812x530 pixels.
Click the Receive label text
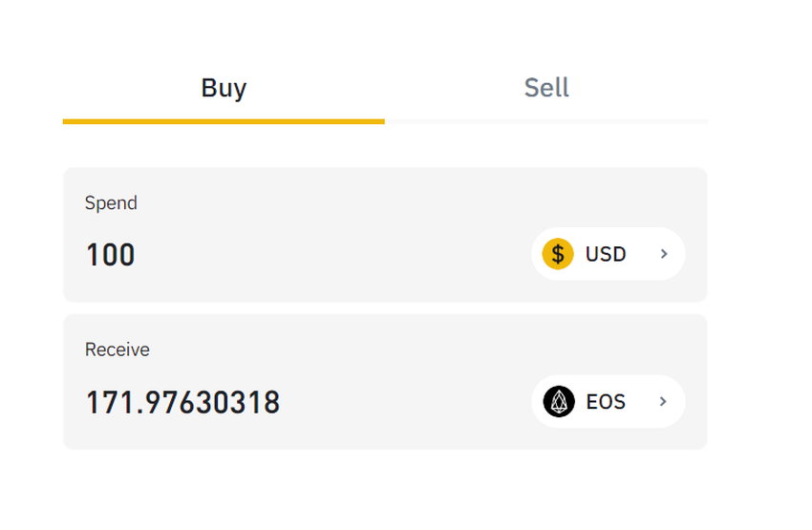click(118, 350)
